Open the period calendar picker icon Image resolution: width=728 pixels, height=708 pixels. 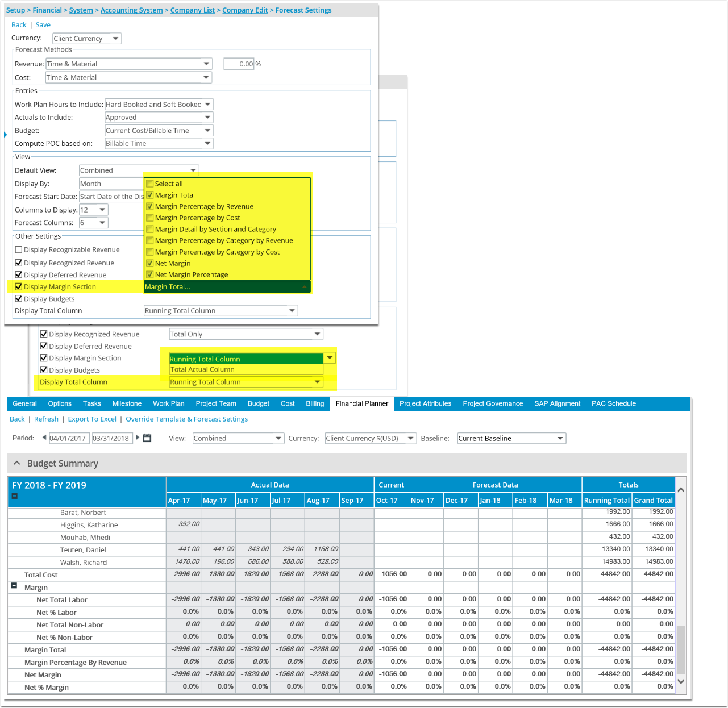147,438
